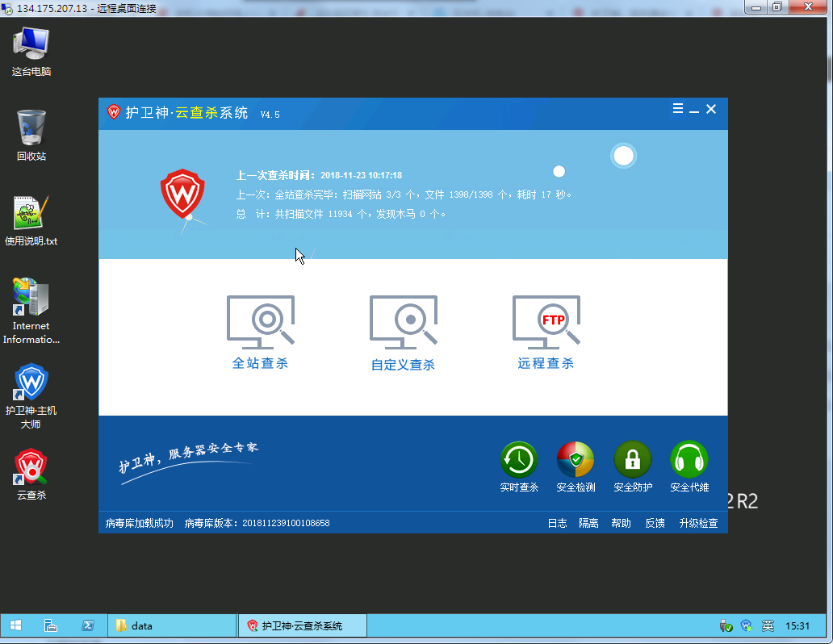Open the 自定义查杀 custom scan
833x644 pixels.
404,333
